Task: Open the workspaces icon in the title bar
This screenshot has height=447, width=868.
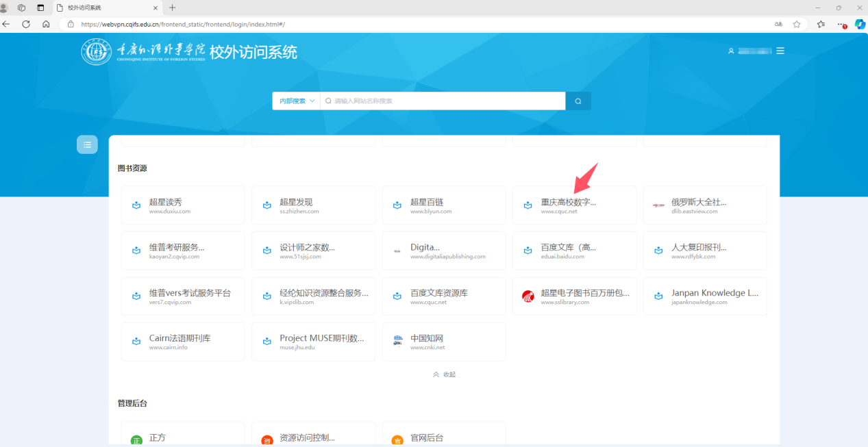Action: point(22,8)
